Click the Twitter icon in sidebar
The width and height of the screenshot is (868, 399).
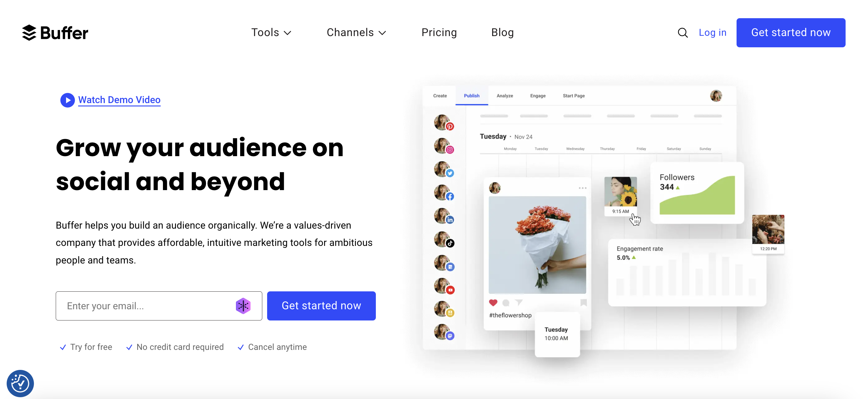click(x=451, y=172)
